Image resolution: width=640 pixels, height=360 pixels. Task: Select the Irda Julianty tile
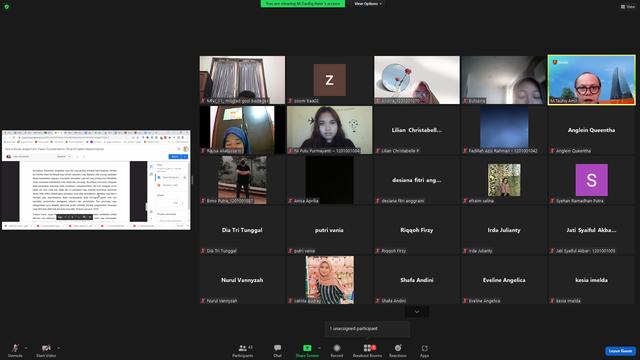pyautogui.click(x=504, y=230)
